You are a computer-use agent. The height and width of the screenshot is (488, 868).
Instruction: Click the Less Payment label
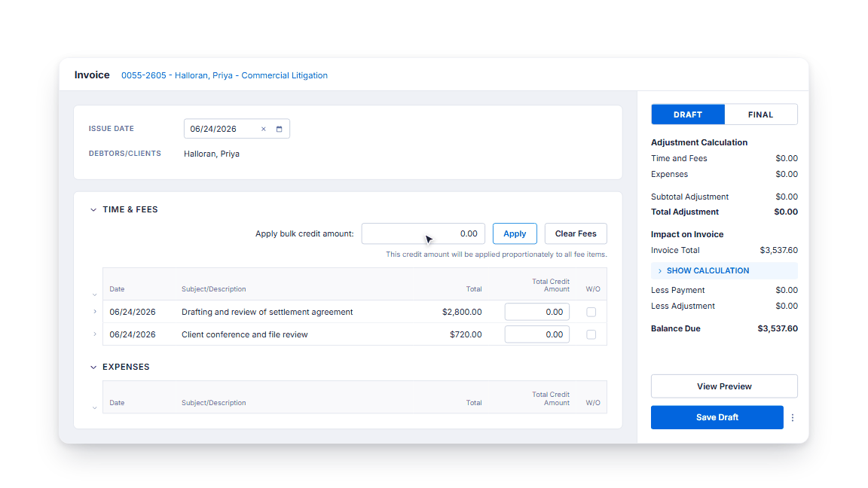click(x=677, y=290)
